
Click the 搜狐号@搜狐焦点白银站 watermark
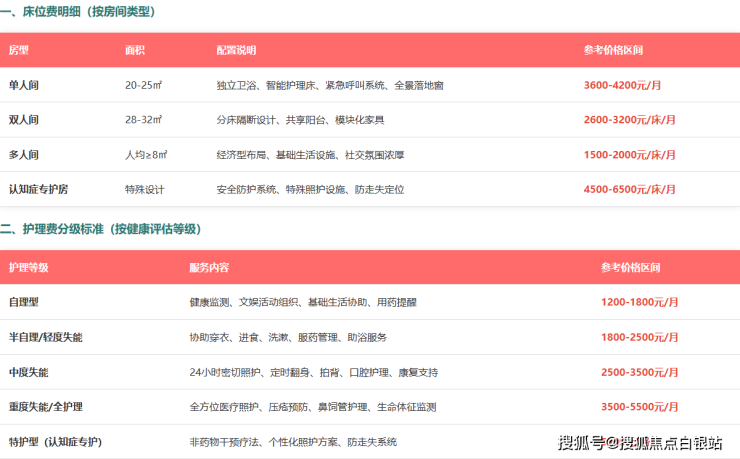[x=640, y=443]
